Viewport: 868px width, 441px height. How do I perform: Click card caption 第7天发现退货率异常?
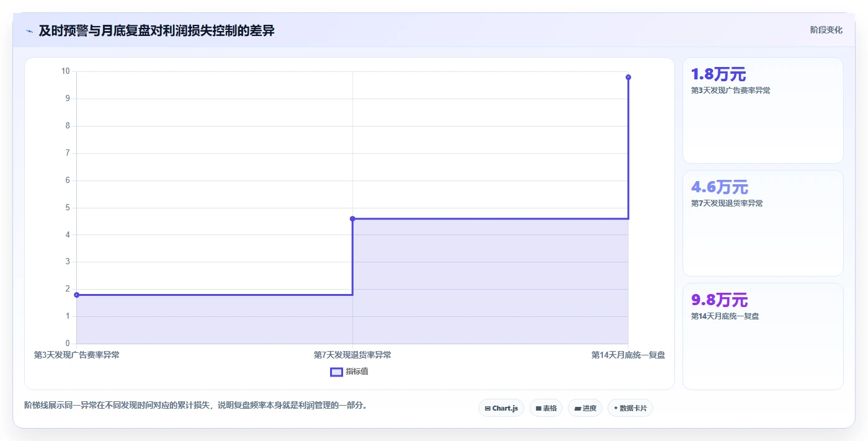pos(727,203)
